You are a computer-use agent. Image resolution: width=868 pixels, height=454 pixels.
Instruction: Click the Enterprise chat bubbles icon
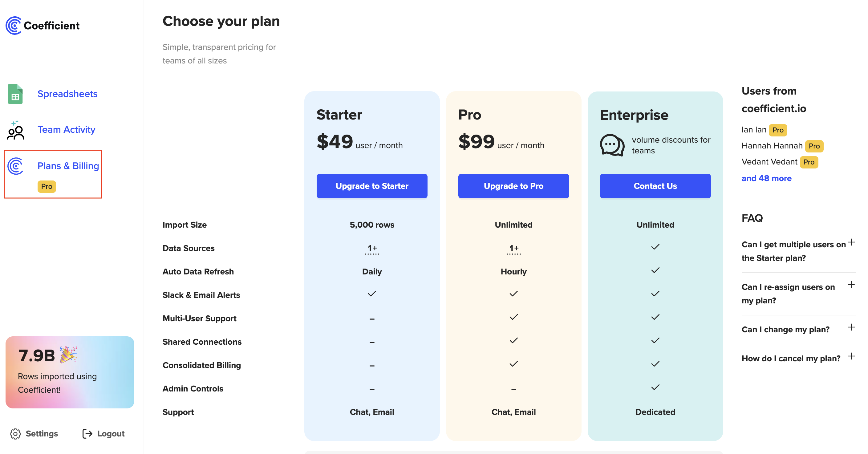(x=612, y=145)
